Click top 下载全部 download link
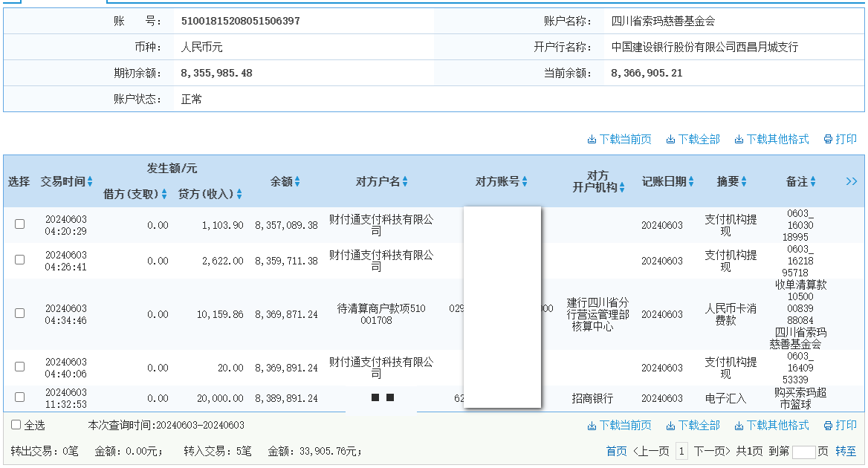Image resolution: width=868 pixels, height=468 pixels. coord(693,140)
